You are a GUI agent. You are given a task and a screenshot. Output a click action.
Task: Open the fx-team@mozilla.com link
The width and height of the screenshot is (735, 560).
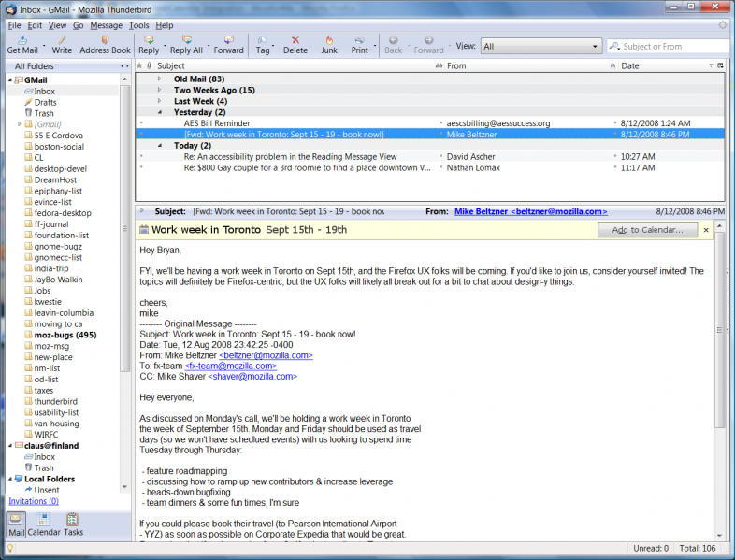[x=231, y=366]
